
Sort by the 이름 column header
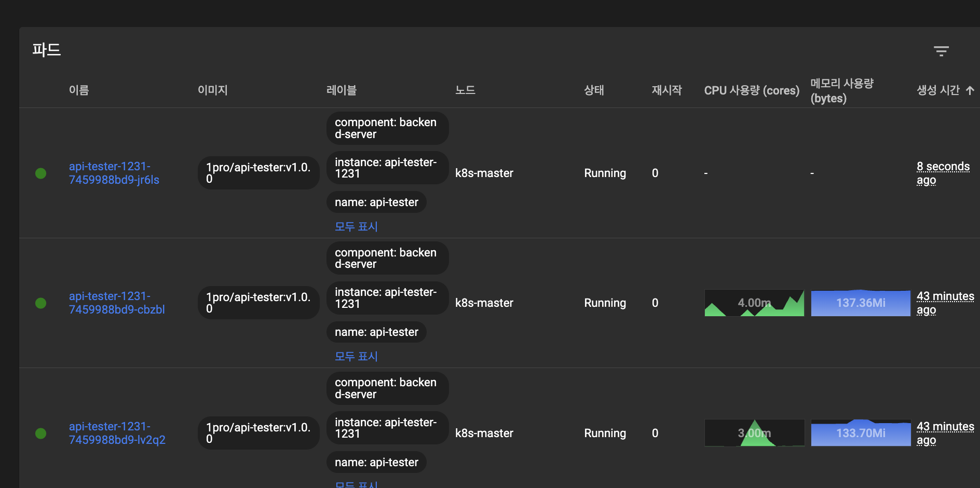(x=79, y=90)
